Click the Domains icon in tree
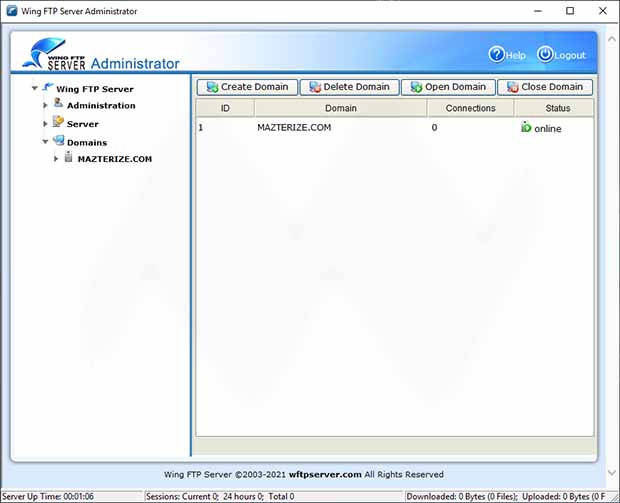Screen dimensions: 620x503 point(59,140)
